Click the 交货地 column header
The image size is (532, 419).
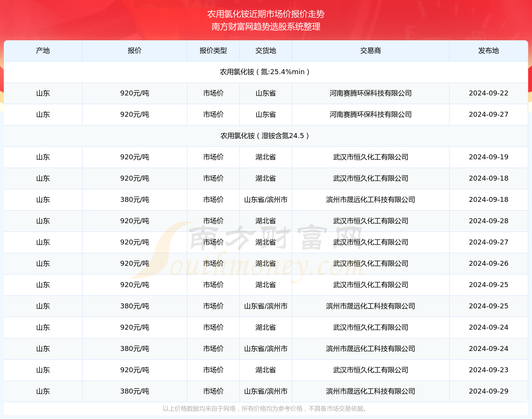tap(266, 51)
